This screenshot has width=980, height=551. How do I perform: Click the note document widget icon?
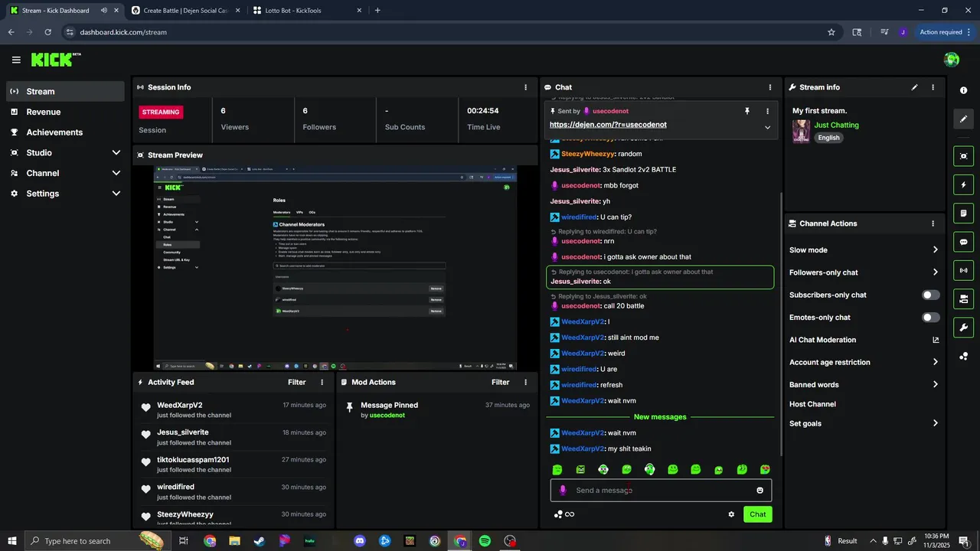pyautogui.click(x=963, y=213)
